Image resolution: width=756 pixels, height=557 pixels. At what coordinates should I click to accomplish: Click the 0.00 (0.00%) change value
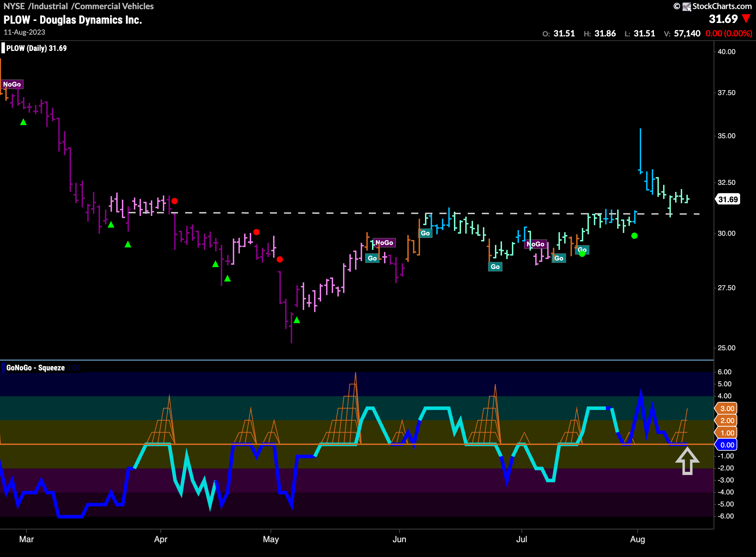click(729, 34)
